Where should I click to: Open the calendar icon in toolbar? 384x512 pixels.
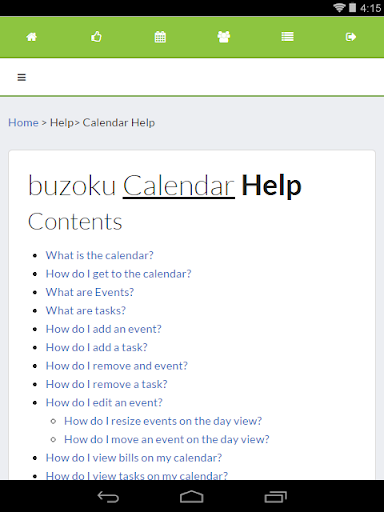point(160,37)
